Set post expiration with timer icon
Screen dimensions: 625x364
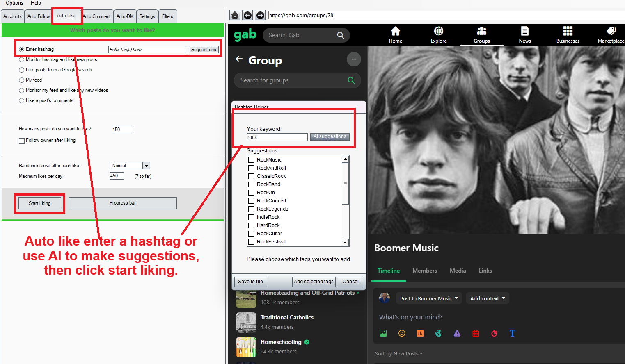pyautogui.click(x=494, y=333)
